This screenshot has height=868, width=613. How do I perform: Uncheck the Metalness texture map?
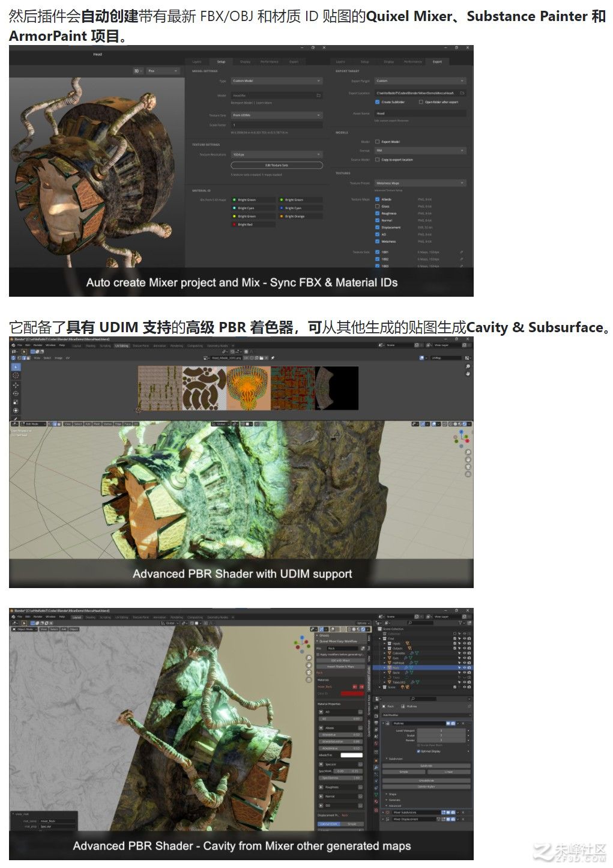(x=377, y=241)
